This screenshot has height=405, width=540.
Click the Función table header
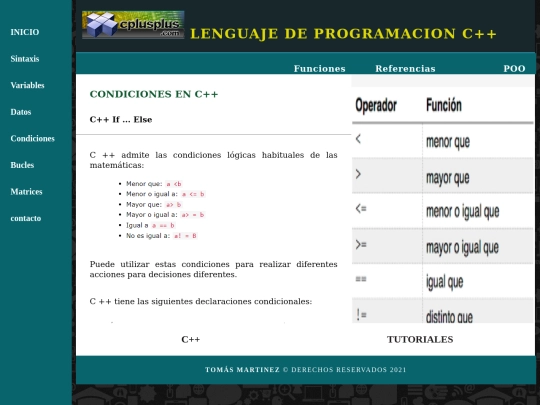click(x=444, y=105)
